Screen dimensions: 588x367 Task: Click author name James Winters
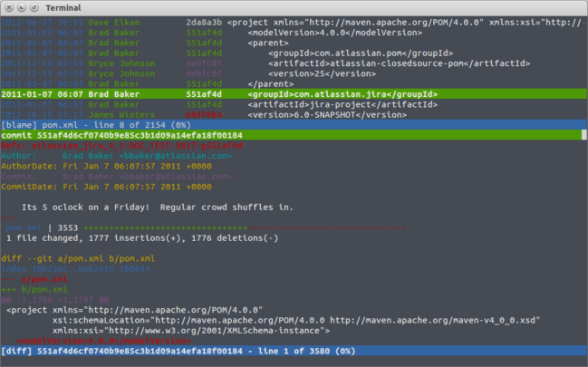click(x=122, y=114)
